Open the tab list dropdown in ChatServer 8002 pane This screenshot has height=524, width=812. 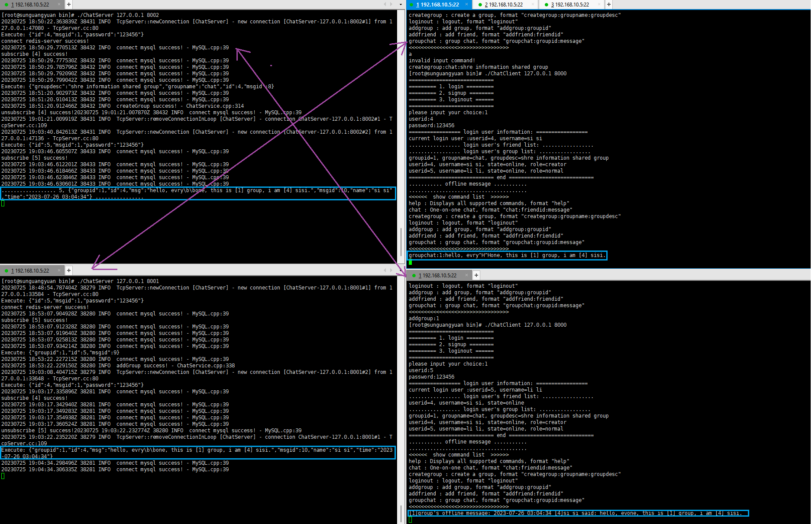(x=401, y=5)
